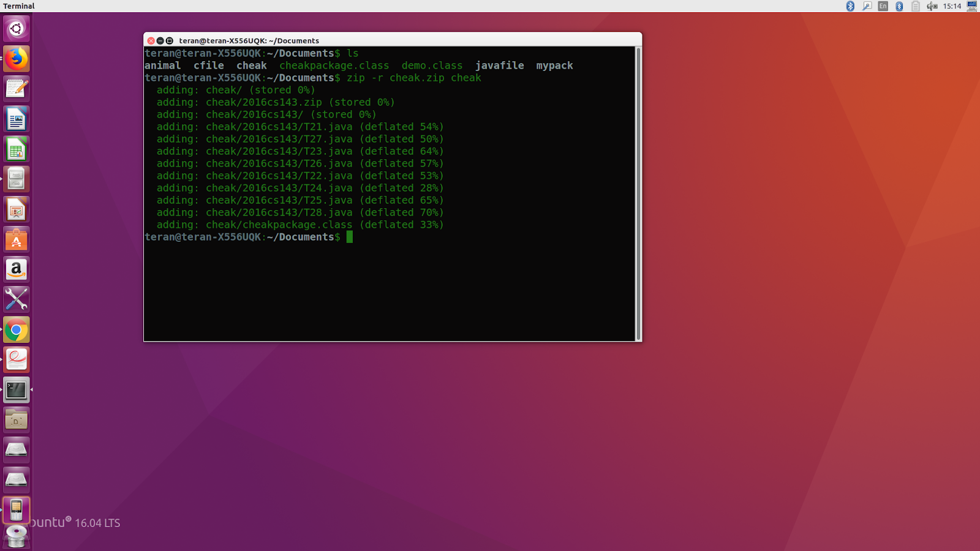Open the folder icon in launcher
Viewport: 980px width, 551px height.
point(17,419)
